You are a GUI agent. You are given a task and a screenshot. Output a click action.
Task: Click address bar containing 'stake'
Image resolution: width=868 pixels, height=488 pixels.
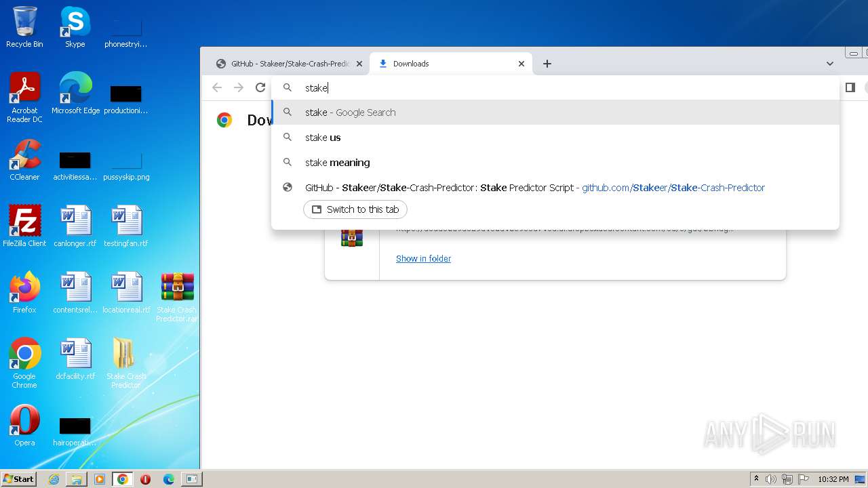click(555, 87)
